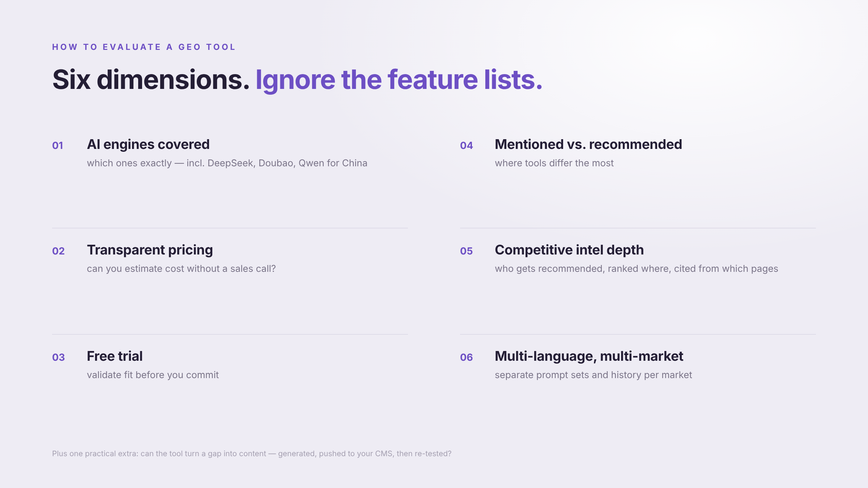Click the DeepSeek, Doubao, Qwen description line
868x488 pixels.
point(227,163)
